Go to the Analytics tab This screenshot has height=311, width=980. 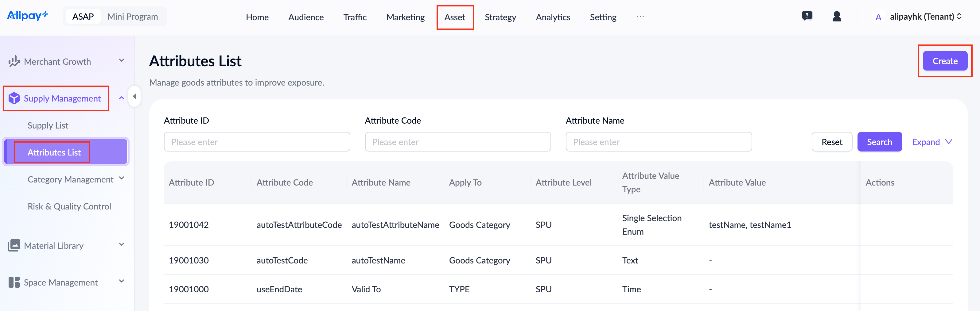click(x=553, y=17)
